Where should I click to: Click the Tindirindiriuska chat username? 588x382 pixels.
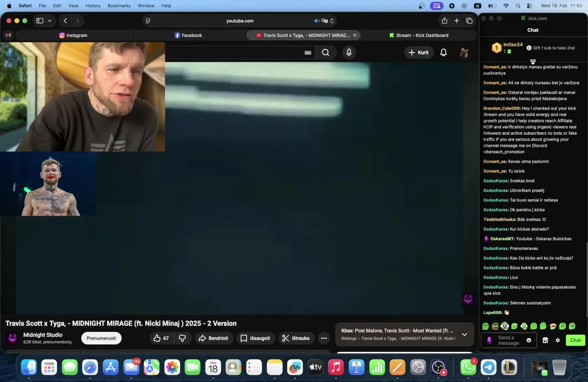coord(500,219)
